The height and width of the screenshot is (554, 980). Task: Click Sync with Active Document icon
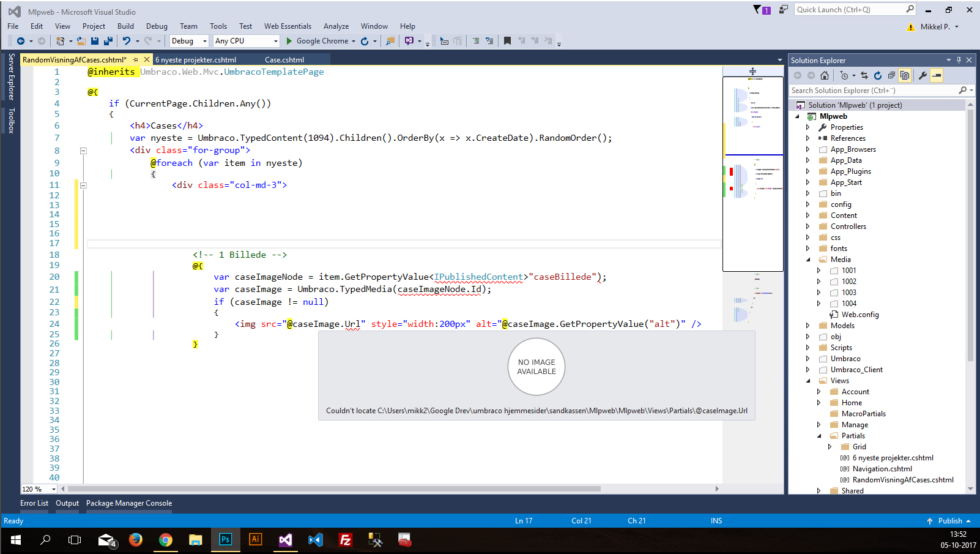[864, 75]
